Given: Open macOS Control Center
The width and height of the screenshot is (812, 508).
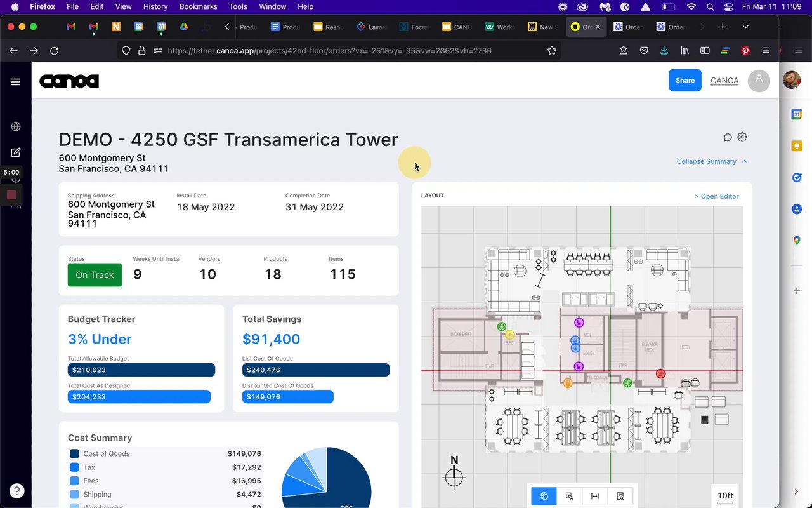Looking at the screenshot, I should pyautogui.click(x=728, y=7).
